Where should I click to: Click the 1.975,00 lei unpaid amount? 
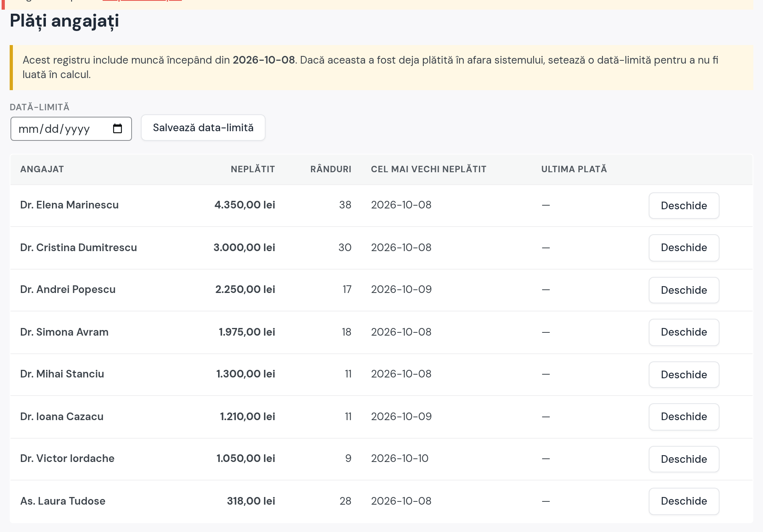[x=247, y=332]
